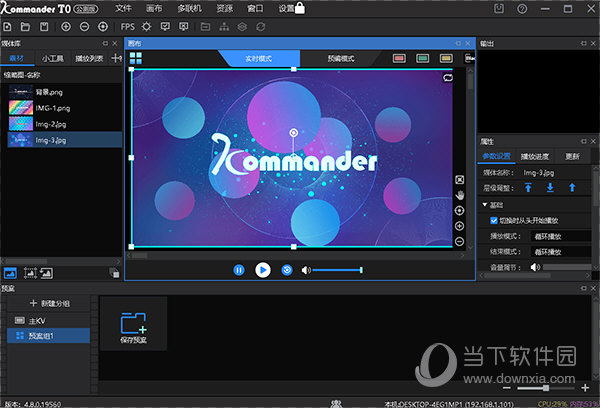Open a project with folder icon
600x408 pixels.
pyautogui.click(x=25, y=27)
